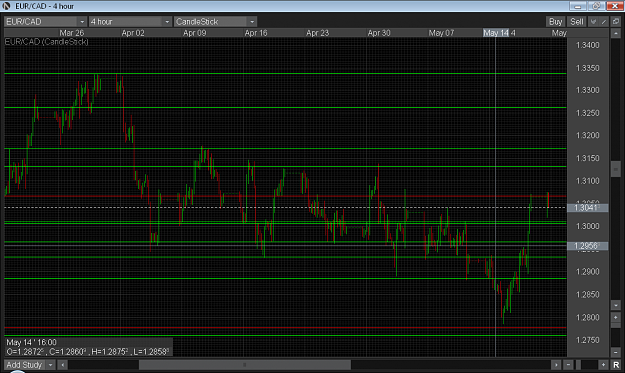Click the Apr 16 date label
The height and width of the screenshot is (373, 625).
click(256, 33)
